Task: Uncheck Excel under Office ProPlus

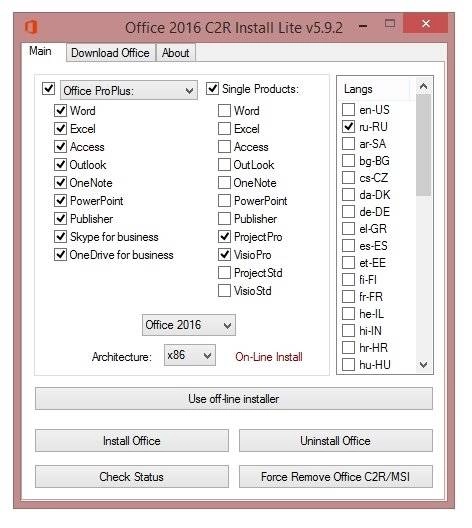Action: 61,129
